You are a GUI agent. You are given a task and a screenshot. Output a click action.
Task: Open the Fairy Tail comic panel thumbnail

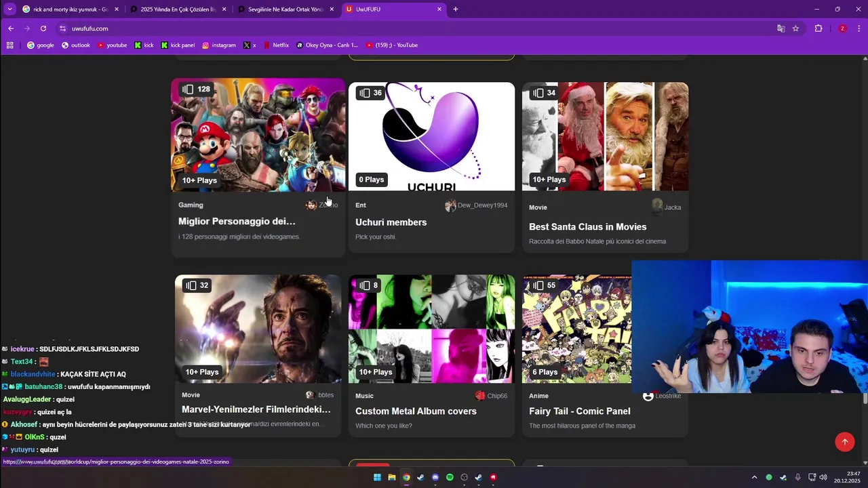coord(576,329)
